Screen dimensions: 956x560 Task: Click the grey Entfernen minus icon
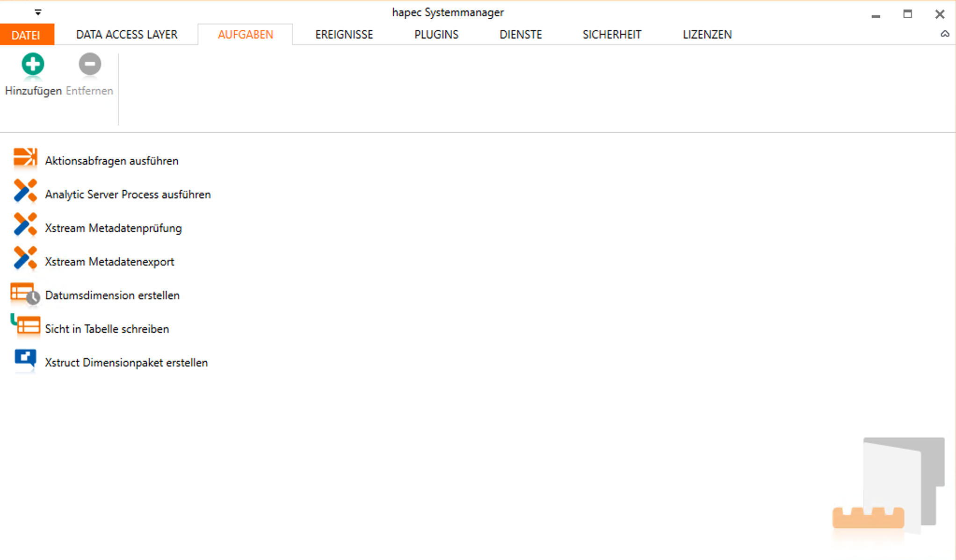pyautogui.click(x=90, y=64)
